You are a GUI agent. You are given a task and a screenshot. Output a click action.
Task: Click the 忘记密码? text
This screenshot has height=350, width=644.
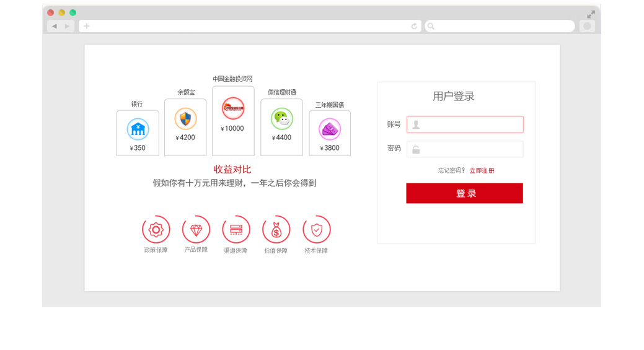(451, 171)
